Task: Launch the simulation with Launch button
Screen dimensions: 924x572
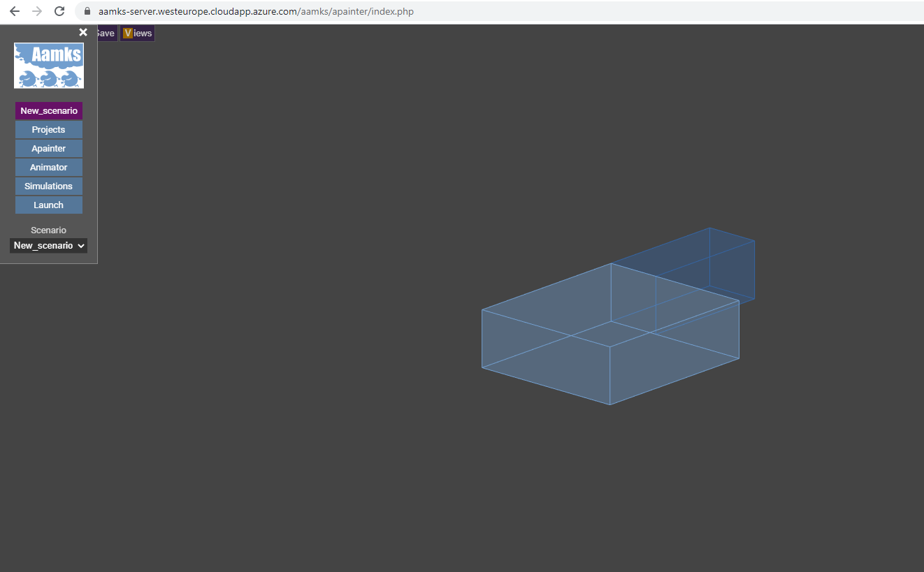Action: coord(49,205)
